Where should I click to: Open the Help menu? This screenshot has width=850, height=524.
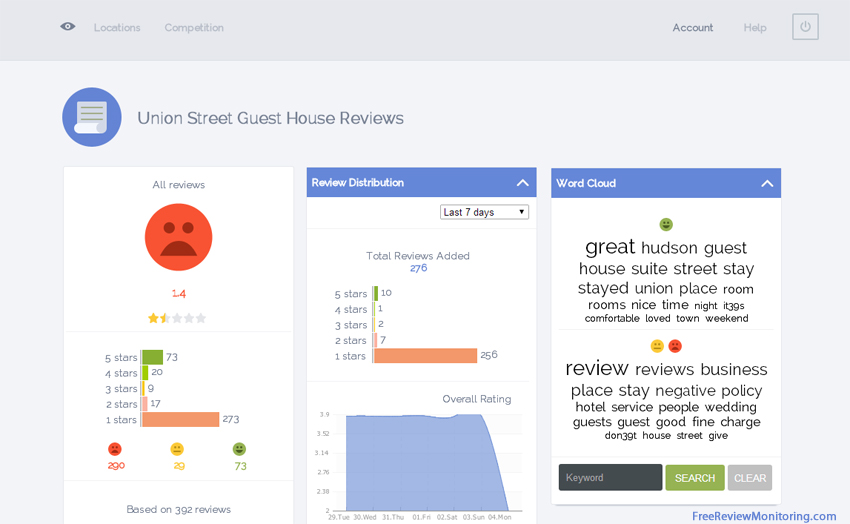(755, 28)
